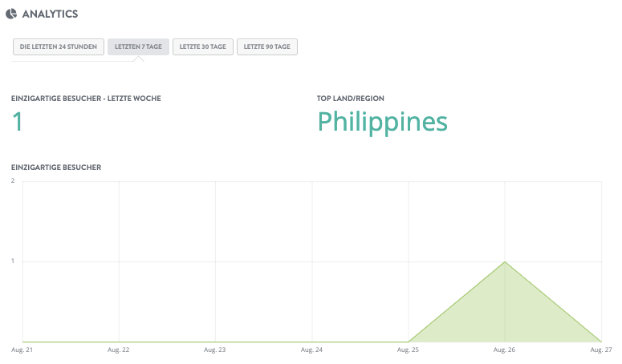
Task: Show the "Letzte 30 Tage" statistics
Action: pyautogui.click(x=202, y=47)
